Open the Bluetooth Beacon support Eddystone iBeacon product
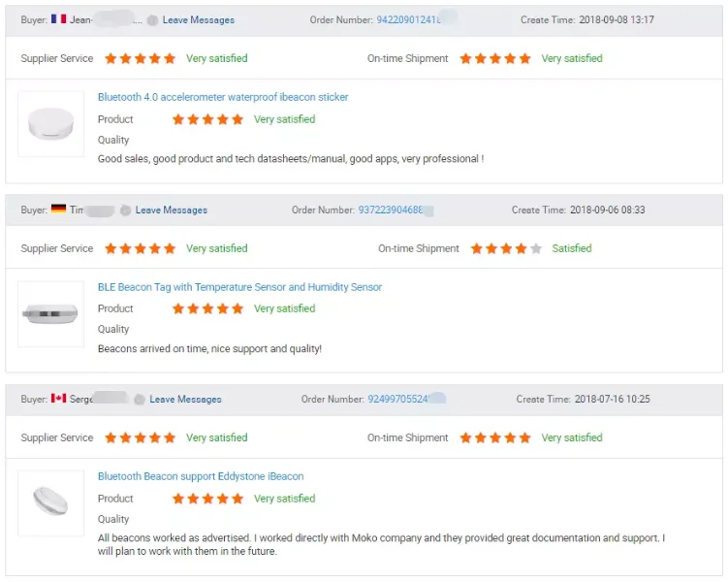728x582 pixels. (x=201, y=476)
